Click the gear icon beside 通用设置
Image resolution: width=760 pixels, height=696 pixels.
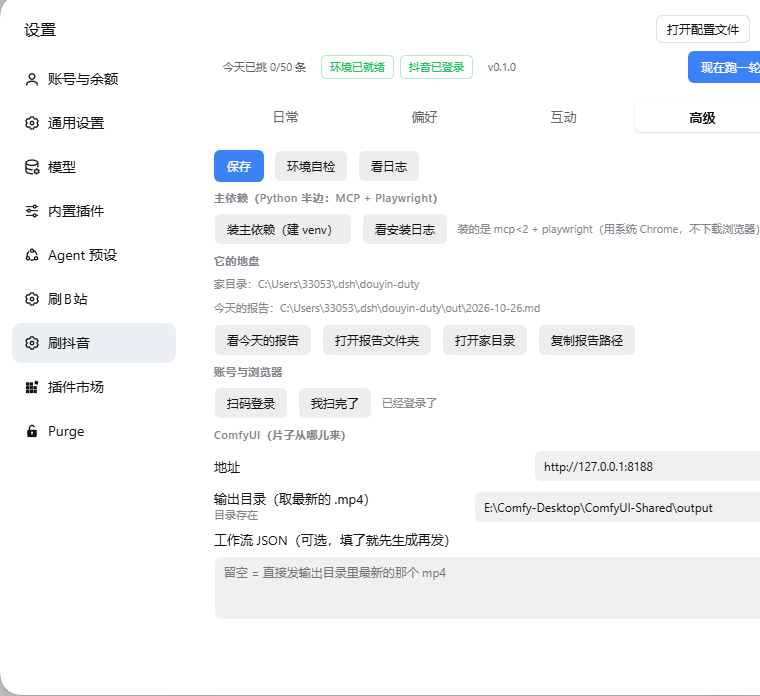tap(32, 123)
